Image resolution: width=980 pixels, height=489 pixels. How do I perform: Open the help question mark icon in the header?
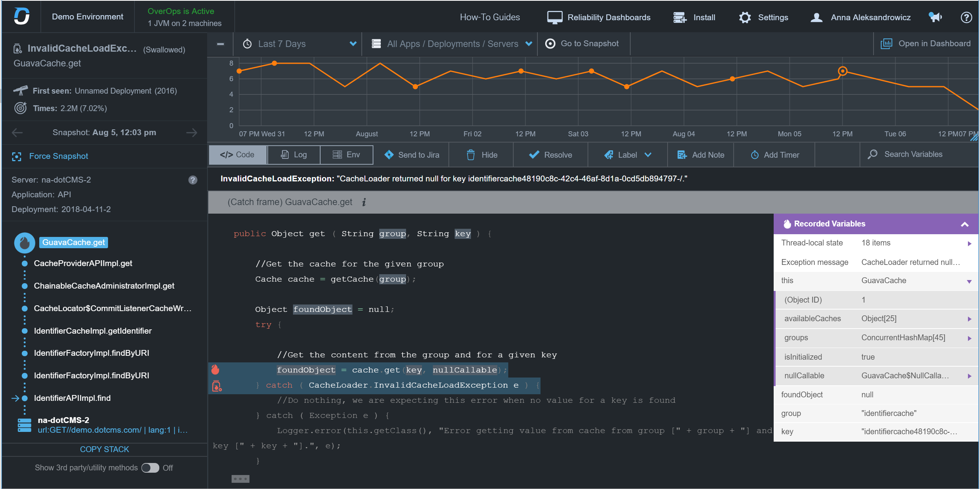[966, 17]
